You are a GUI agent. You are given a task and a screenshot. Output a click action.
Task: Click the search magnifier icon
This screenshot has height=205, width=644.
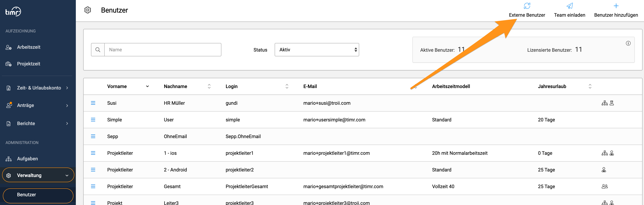(x=98, y=50)
